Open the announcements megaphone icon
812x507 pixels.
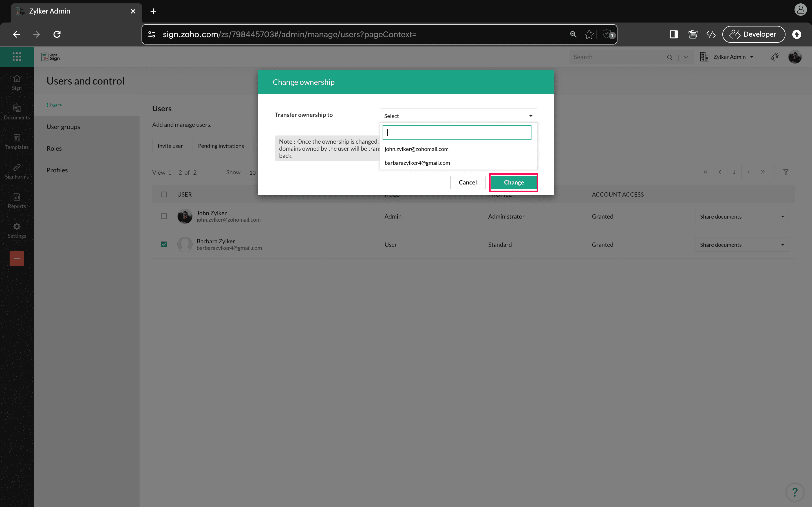pyautogui.click(x=775, y=57)
